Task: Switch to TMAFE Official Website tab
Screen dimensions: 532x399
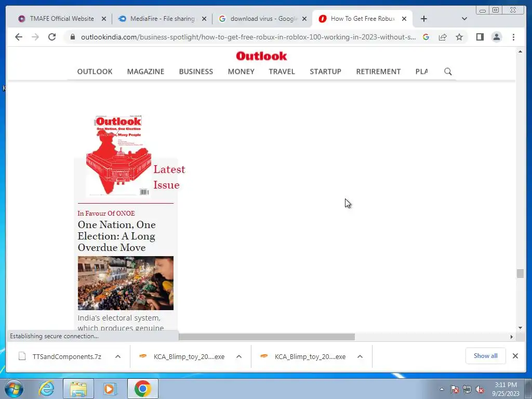Action: (62, 19)
